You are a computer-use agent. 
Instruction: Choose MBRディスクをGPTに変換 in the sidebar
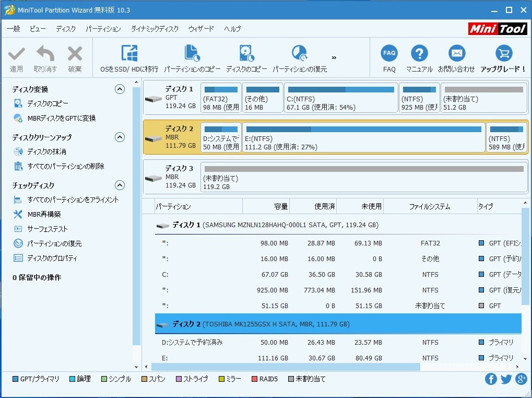point(61,118)
